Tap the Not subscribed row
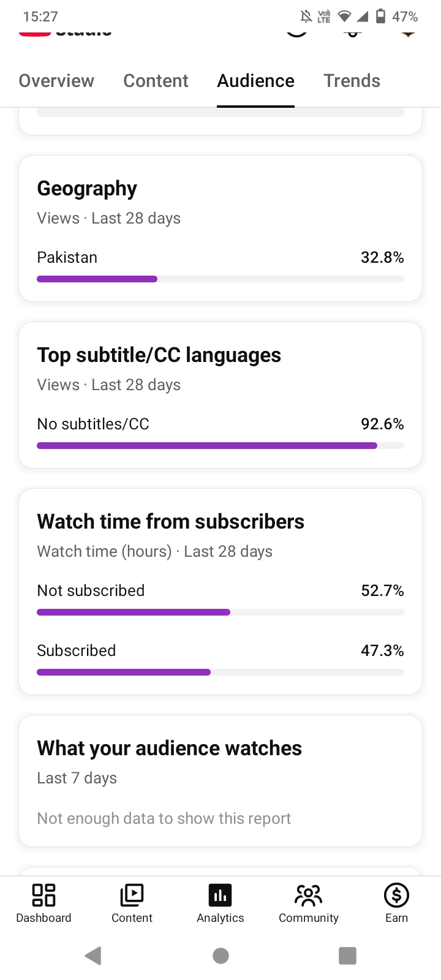The width and height of the screenshot is (441, 980). [x=221, y=599]
